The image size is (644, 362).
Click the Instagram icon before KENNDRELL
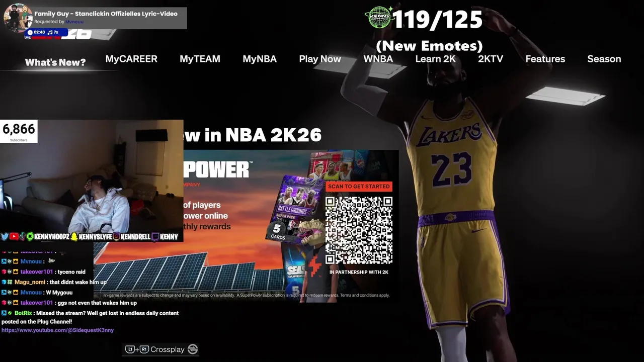pyautogui.click(x=117, y=236)
